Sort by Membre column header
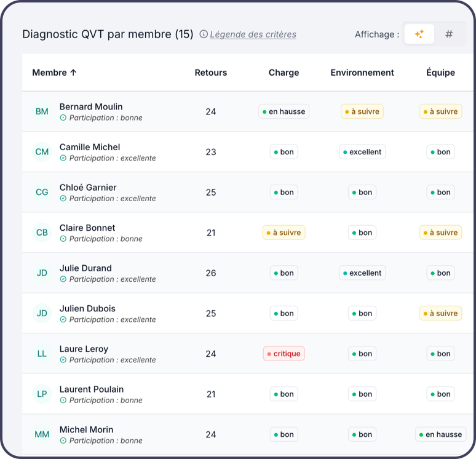This screenshot has height=459, width=476. click(54, 73)
